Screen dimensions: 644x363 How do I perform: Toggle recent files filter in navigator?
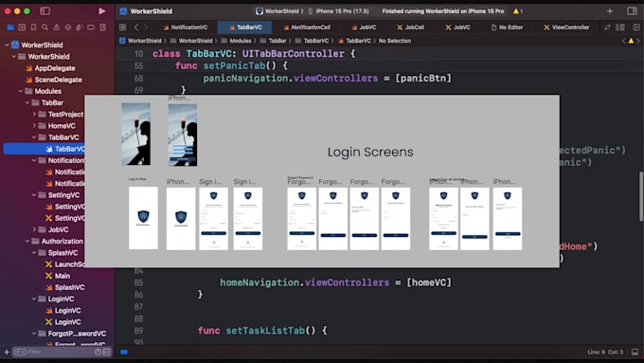click(x=98, y=352)
